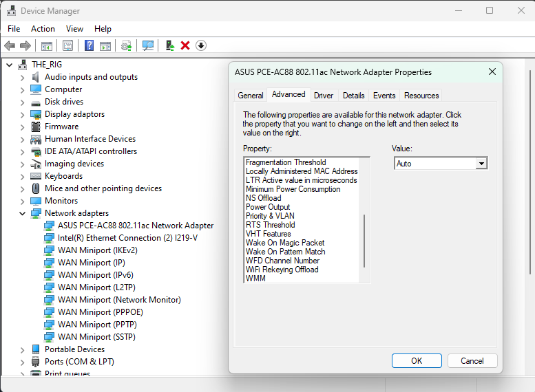Select Locally Administered MAC Address property
The image size is (535, 392).
(x=302, y=171)
